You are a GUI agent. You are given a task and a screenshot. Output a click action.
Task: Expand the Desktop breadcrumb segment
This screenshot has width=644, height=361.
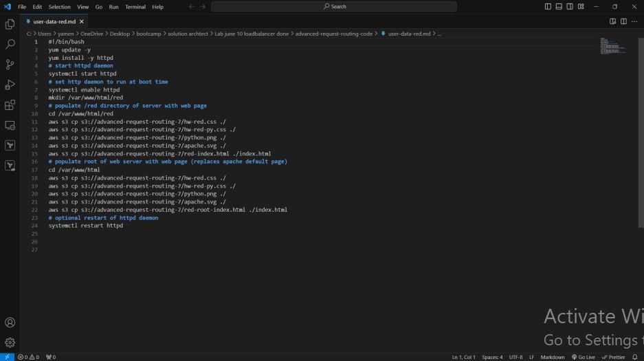(120, 34)
